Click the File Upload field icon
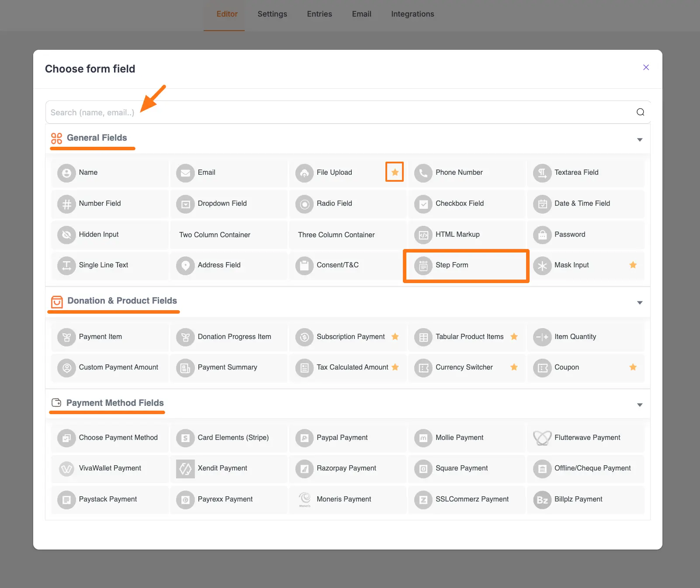The width and height of the screenshot is (700, 588). 305,173
